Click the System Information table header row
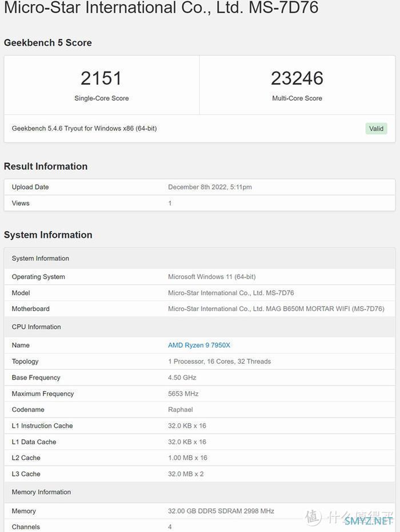 point(199,258)
